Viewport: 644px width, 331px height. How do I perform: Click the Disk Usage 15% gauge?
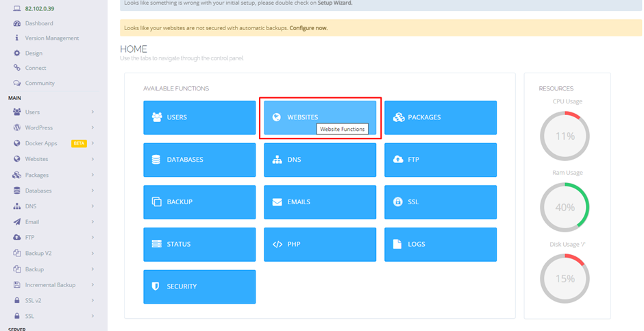(x=565, y=279)
